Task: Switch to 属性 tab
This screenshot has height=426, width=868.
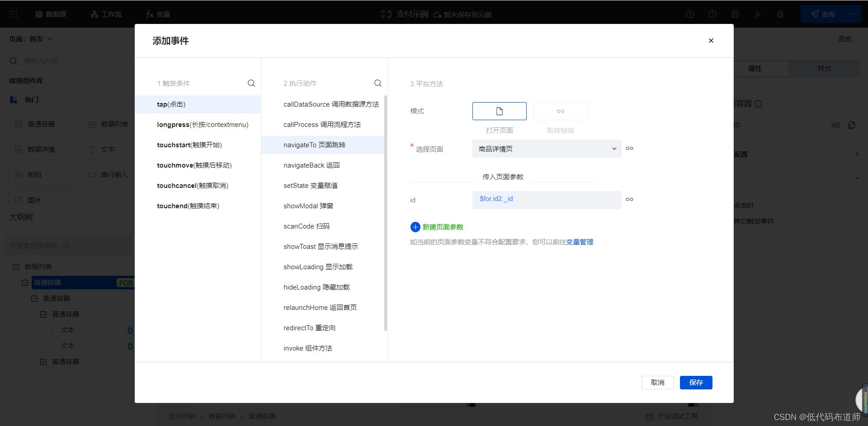Action: 755,69
